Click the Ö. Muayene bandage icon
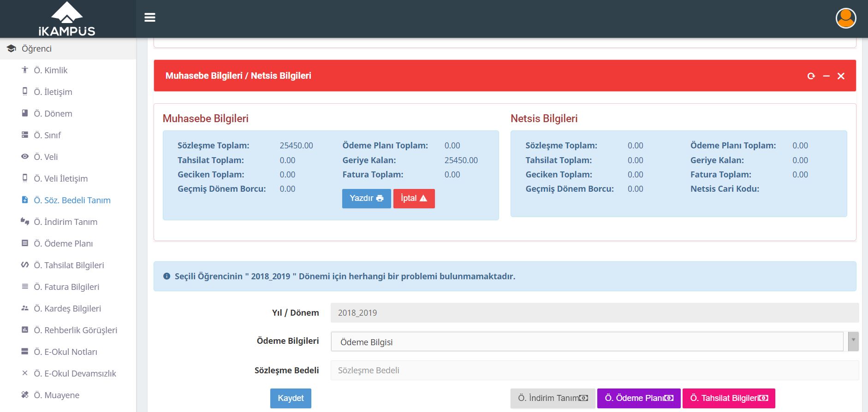Image resolution: width=868 pixels, height=412 pixels. (25, 394)
